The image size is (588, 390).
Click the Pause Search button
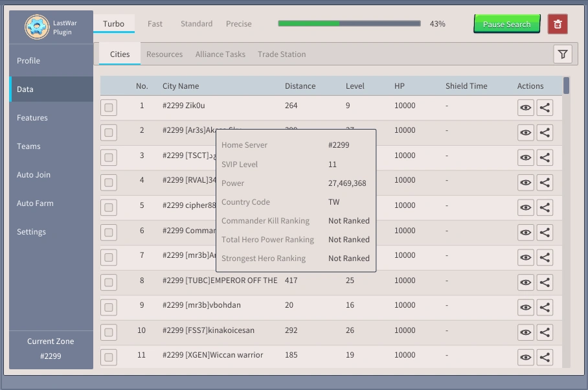click(506, 24)
